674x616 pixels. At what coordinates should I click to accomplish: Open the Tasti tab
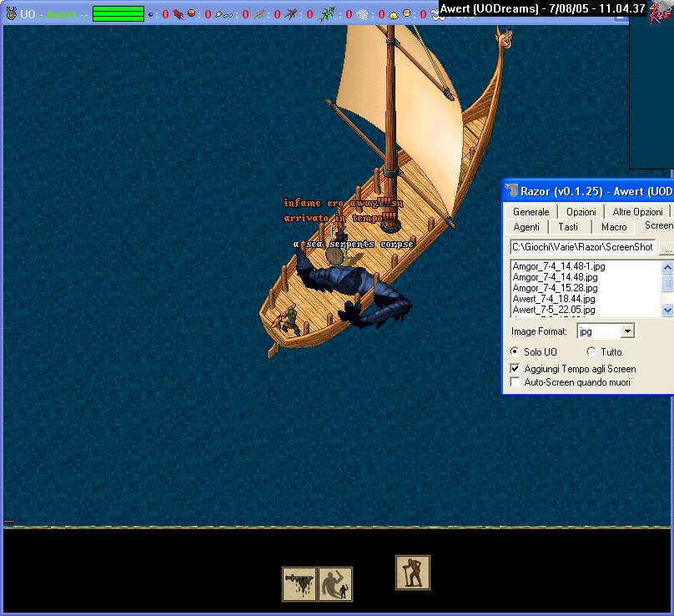click(x=568, y=227)
